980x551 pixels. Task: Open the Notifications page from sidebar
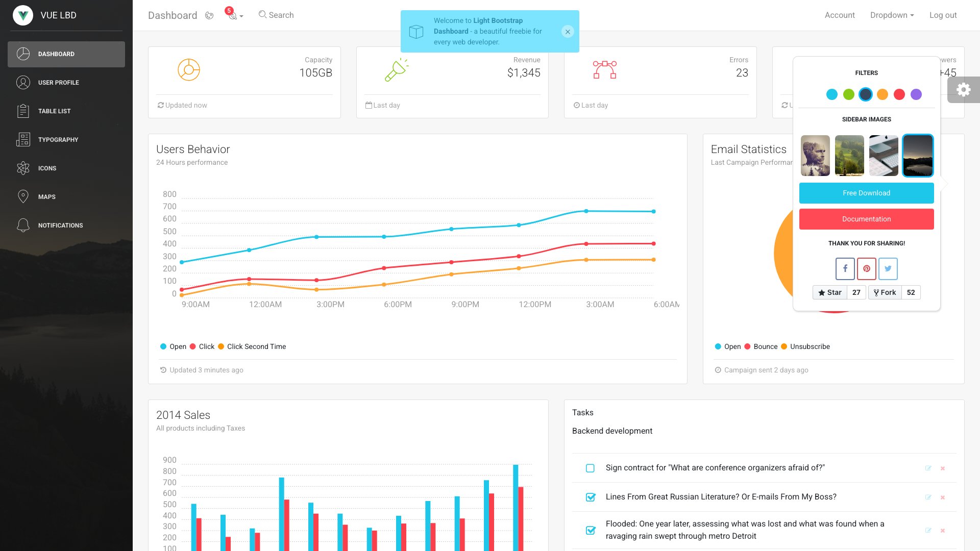coord(60,225)
